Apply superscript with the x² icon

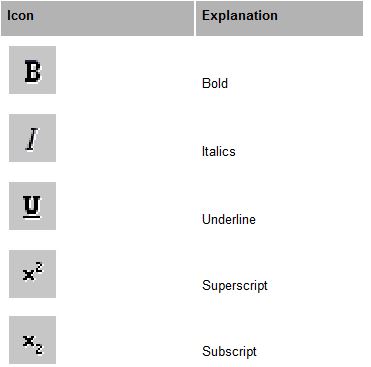pos(32,274)
